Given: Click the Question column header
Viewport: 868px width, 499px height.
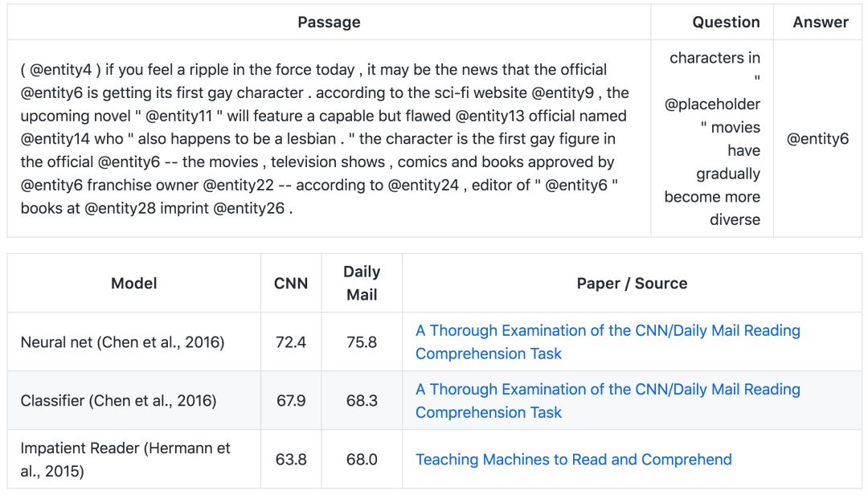Looking at the screenshot, I should (726, 22).
